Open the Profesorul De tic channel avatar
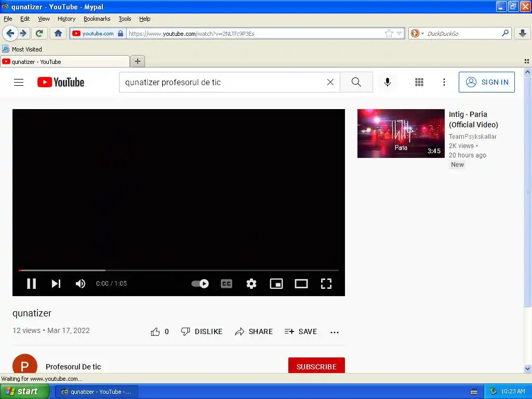532x399 pixels. click(x=25, y=364)
